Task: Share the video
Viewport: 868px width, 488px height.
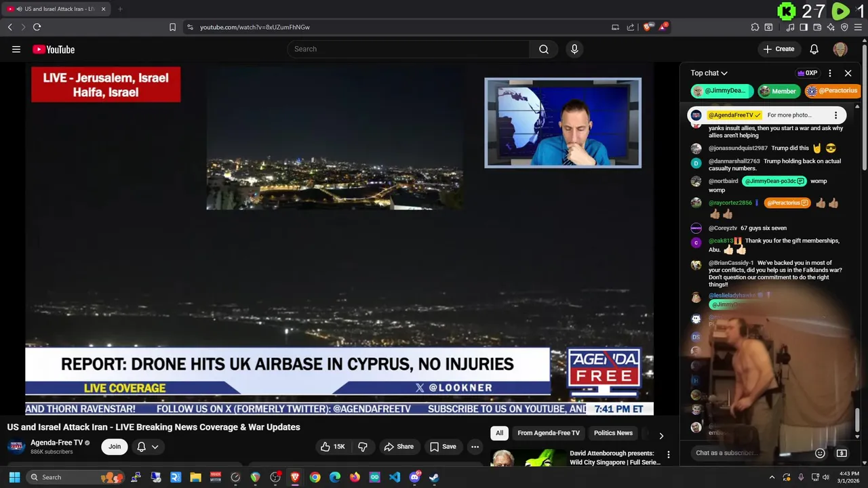Action: [x=399, y=447]
